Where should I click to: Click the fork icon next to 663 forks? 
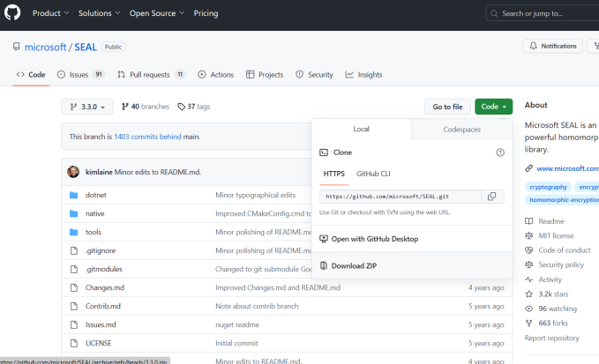pos(528,323)
